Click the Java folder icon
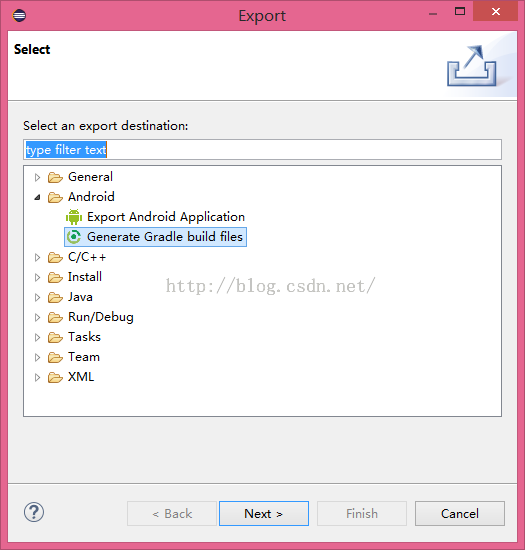Image resolution: width=525 pixels, height=550 pixels. click(55, 297)
